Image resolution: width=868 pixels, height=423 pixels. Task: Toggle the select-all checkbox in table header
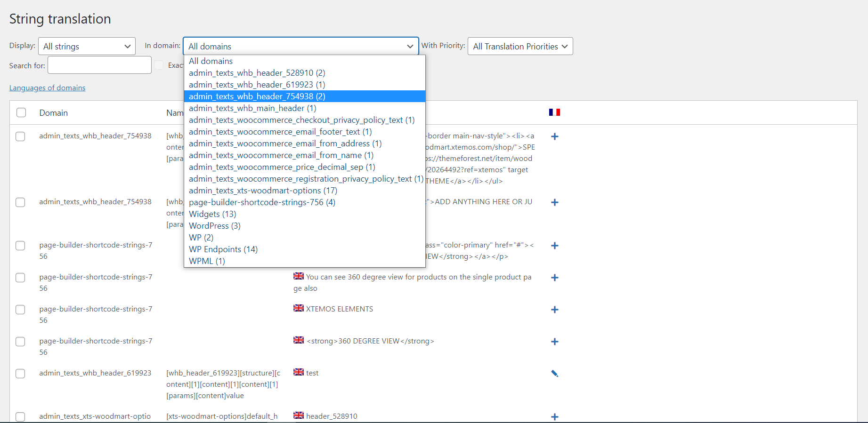(21, 113)
